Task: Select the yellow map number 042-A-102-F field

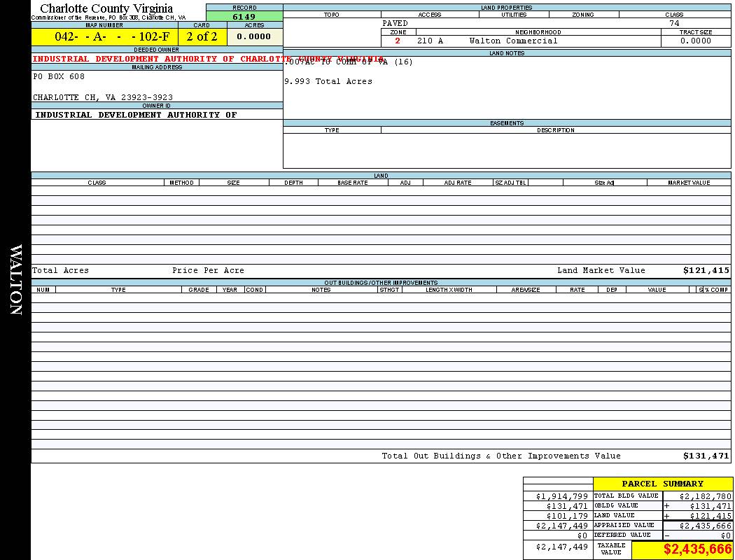Action: click(112, 37)
